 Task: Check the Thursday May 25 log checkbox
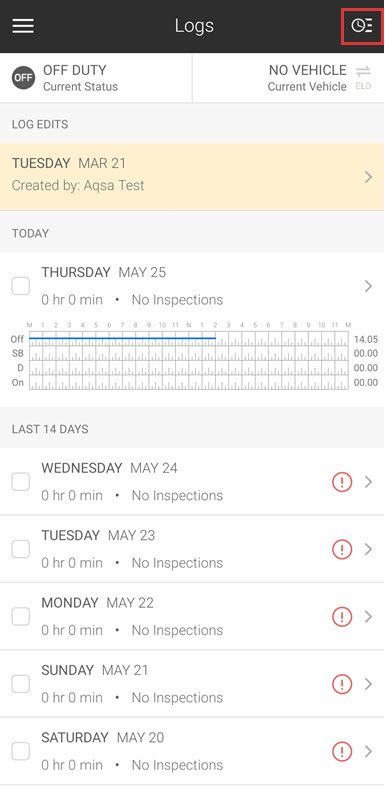point(21,286)
